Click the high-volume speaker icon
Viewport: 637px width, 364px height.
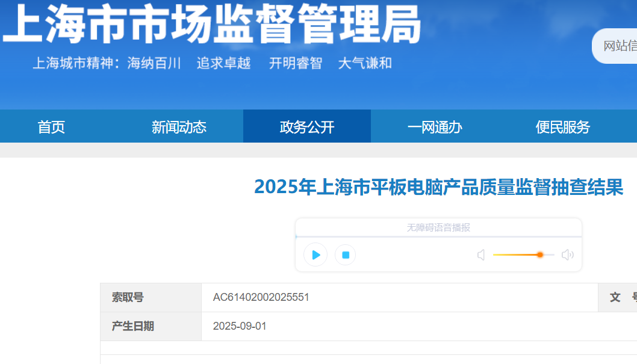(567, 255)
